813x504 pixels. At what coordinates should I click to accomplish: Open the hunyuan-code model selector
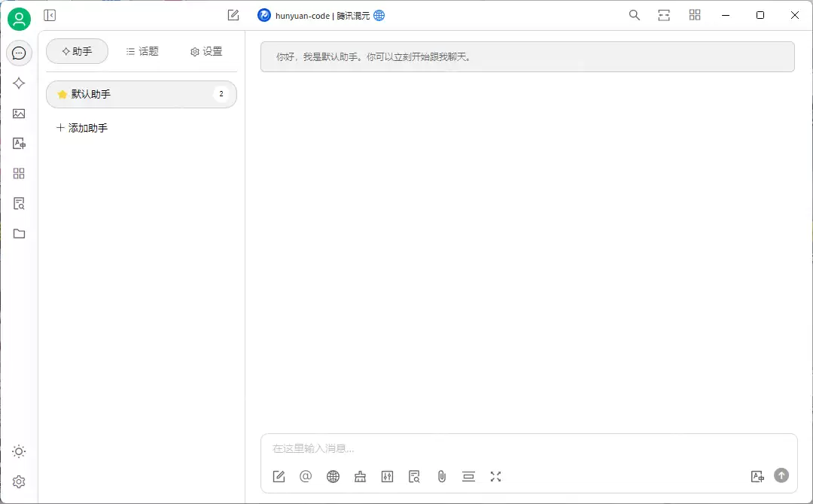tap(320, 14)
